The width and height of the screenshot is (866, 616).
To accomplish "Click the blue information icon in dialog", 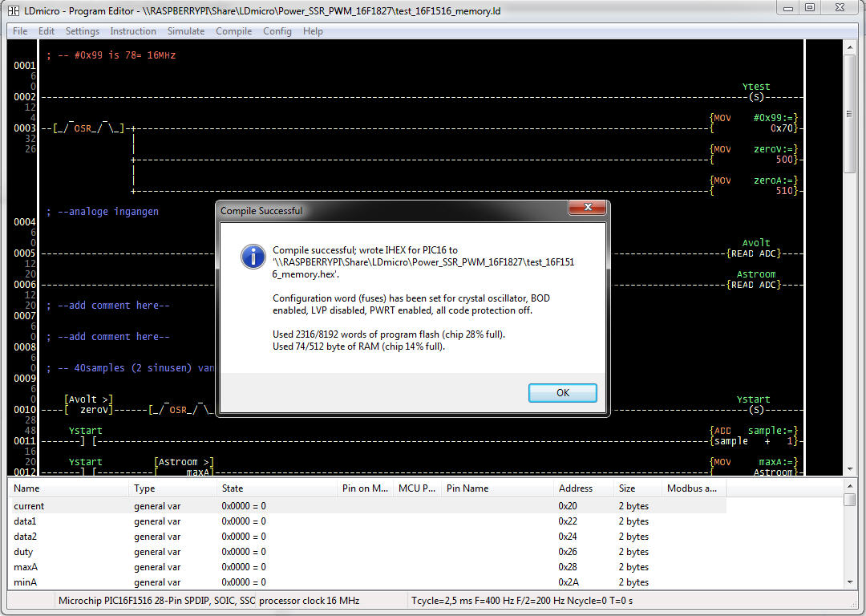I will click(x=253, y=257).
